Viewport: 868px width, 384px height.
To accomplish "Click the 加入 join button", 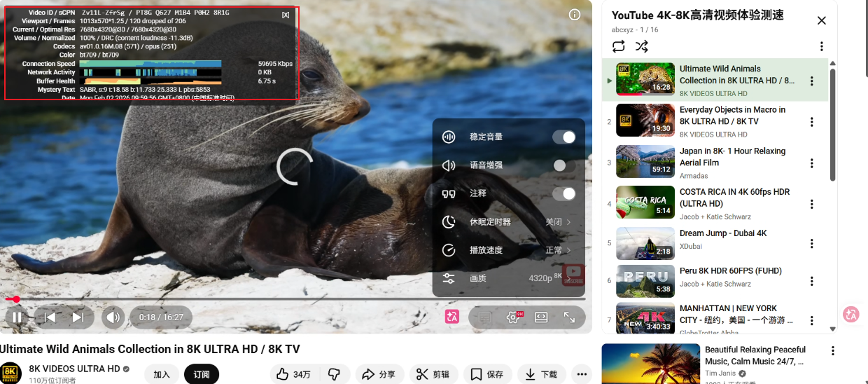I will pos(162,374).
